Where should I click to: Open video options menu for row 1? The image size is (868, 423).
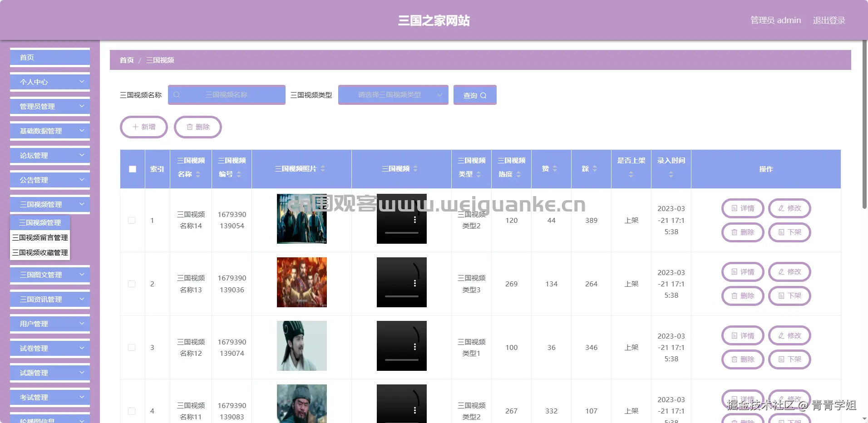pos(415,220)
